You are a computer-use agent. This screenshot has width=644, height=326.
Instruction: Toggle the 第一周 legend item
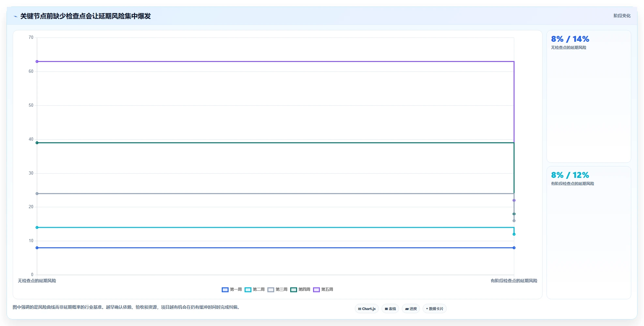click(232, 289)
